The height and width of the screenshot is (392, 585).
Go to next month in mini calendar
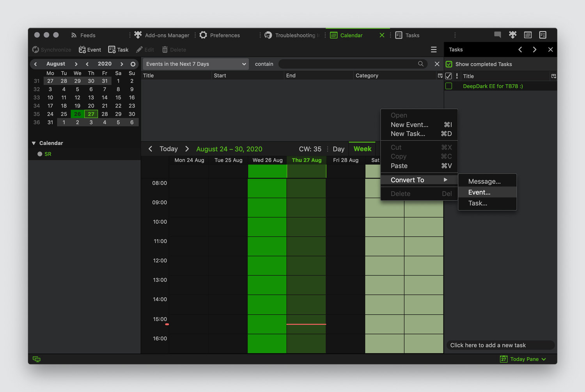click(x=76, y=64)
